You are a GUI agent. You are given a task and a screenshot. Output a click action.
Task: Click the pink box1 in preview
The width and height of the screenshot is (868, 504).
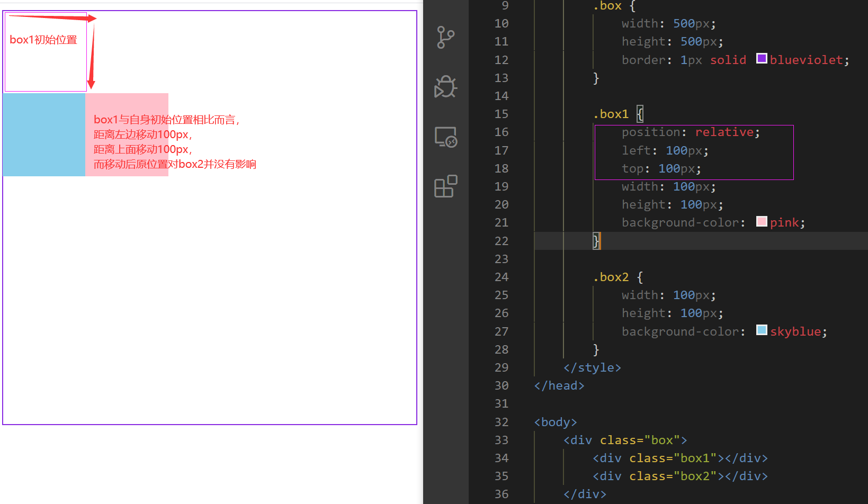tap(127, 134)
